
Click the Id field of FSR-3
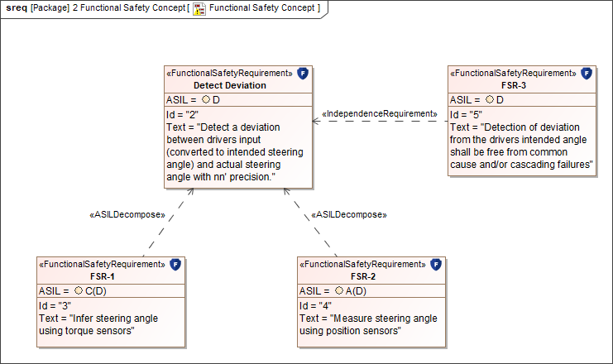466,114
